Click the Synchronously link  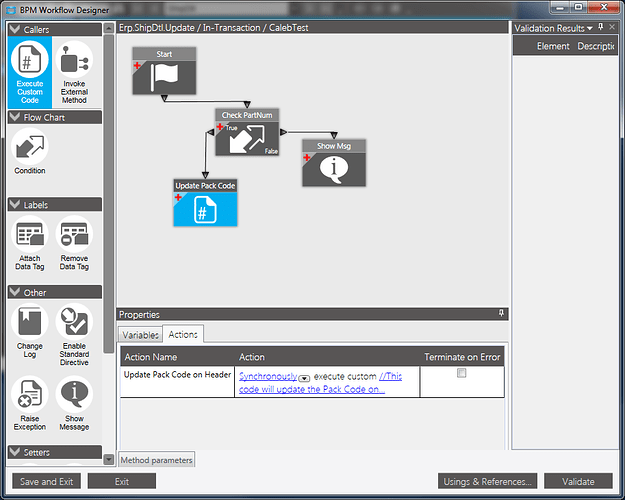coord(268,376)
